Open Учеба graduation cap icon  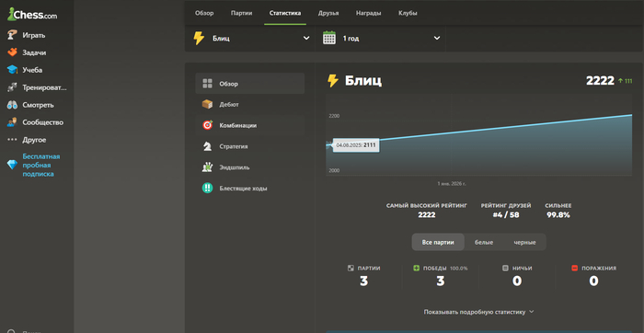(12, 70)
